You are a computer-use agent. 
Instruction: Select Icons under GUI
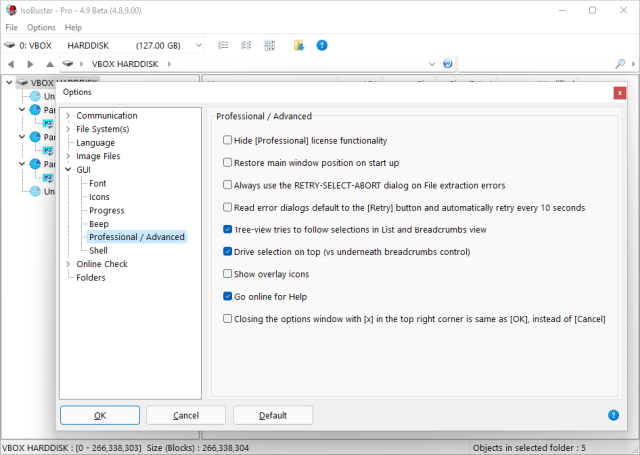[x=99, y=197]
